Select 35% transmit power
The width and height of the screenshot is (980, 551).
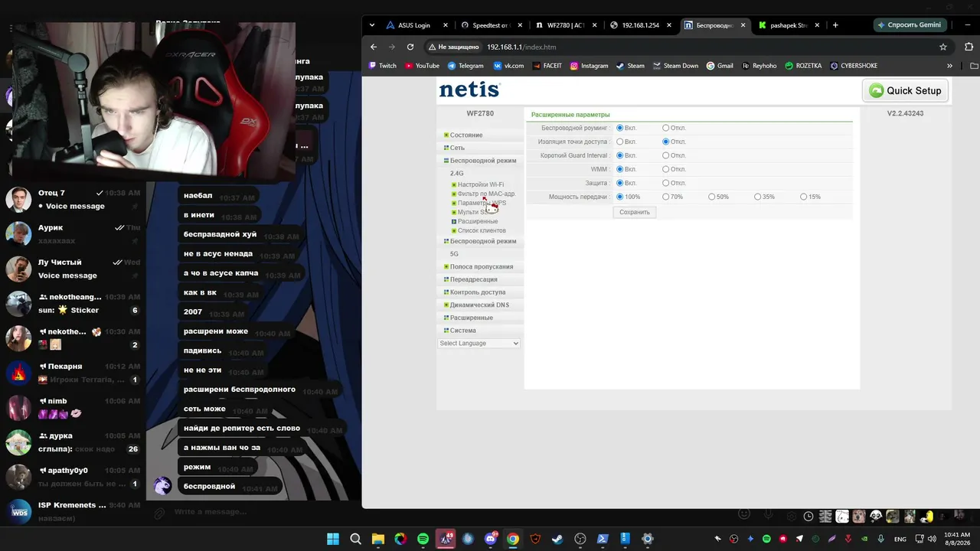coord(758,197)
